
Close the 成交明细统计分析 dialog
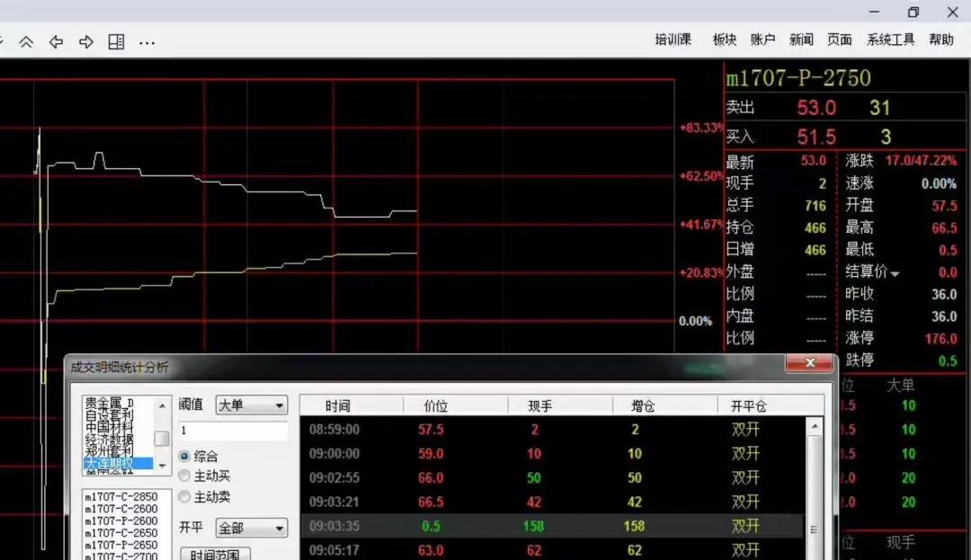pyautogui.click(x=807, y=363)
